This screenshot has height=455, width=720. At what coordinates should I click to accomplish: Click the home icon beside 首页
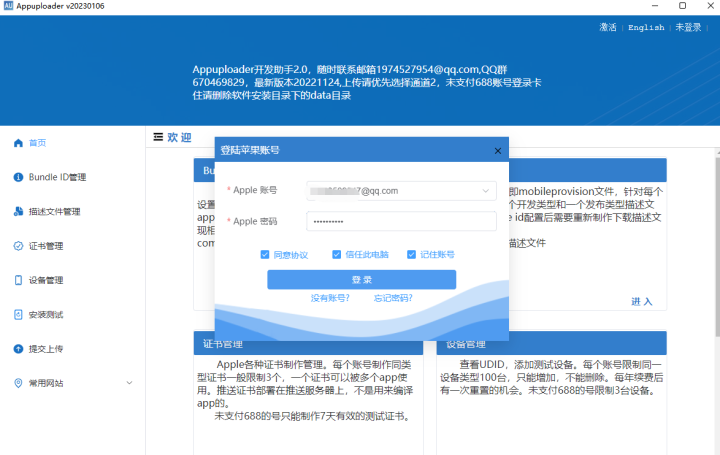pyautogui.click(x=18, y=143)
